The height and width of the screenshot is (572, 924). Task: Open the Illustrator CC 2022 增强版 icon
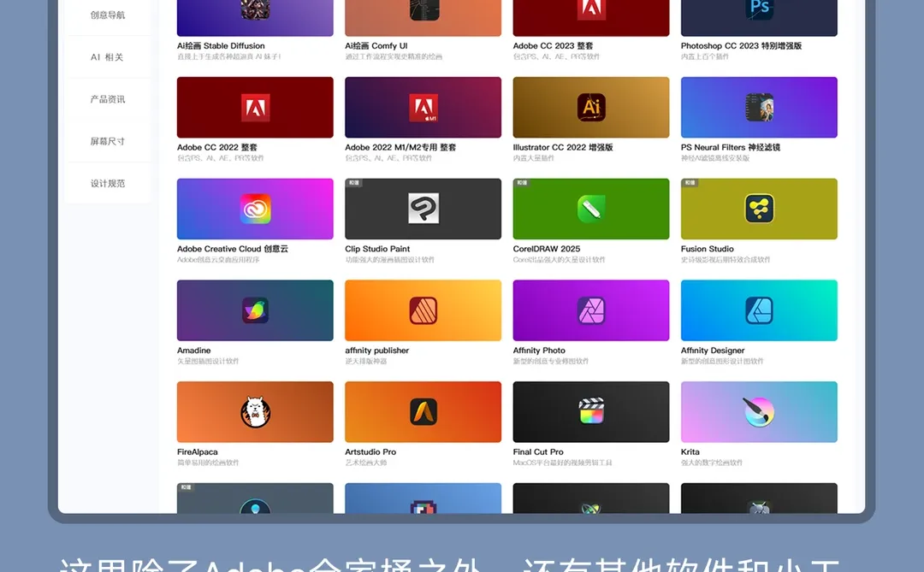pos(590,106)
